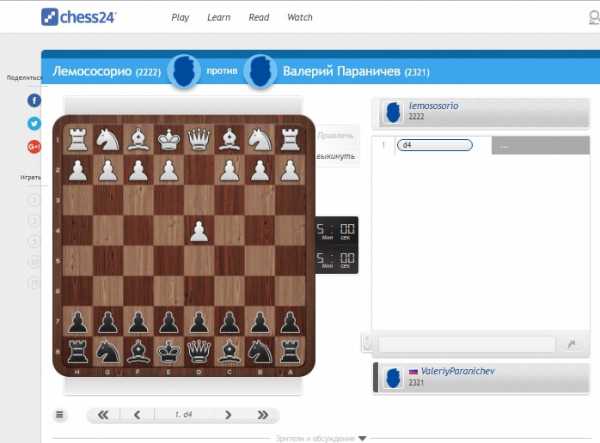The image size is (600, 443).
Task: Share the game on Twitter
Action: pyautogui.click(x=34, y=124)
